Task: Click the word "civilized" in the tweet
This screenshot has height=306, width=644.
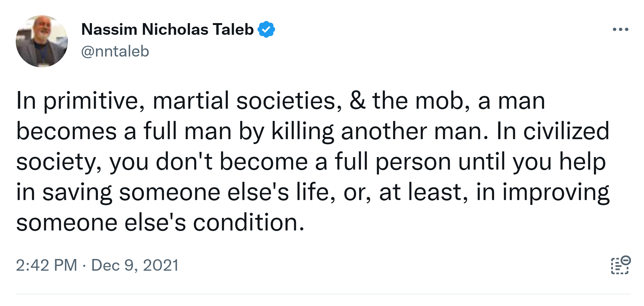Action: pyautogui.click(x=566, y=131)
